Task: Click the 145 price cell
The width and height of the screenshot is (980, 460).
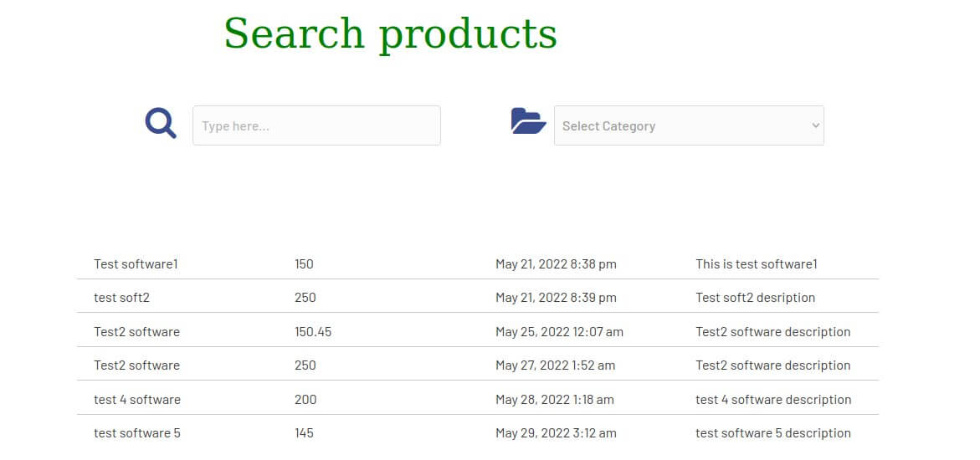Action: pos(304,433)
